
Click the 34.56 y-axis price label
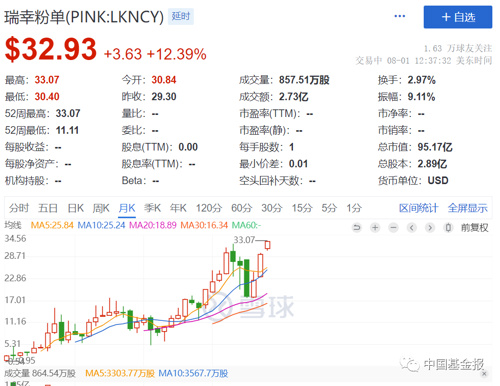(x=15, y=238)
